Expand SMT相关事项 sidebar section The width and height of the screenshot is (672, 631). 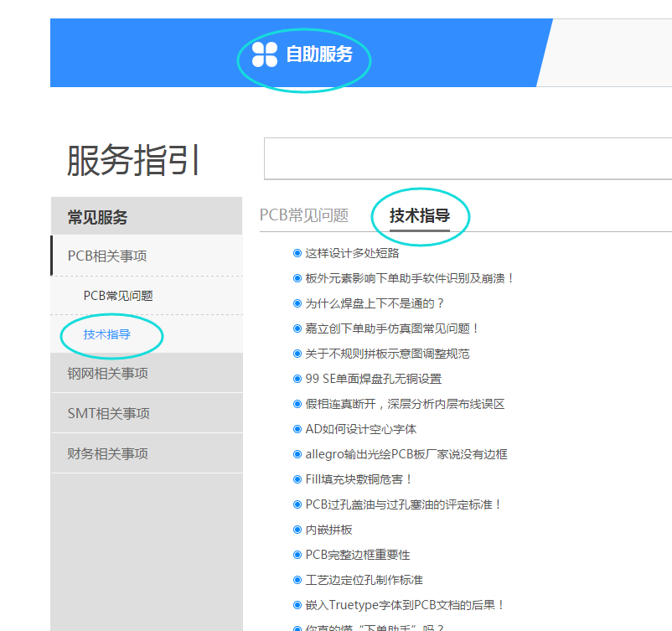[x=108, y=413]
